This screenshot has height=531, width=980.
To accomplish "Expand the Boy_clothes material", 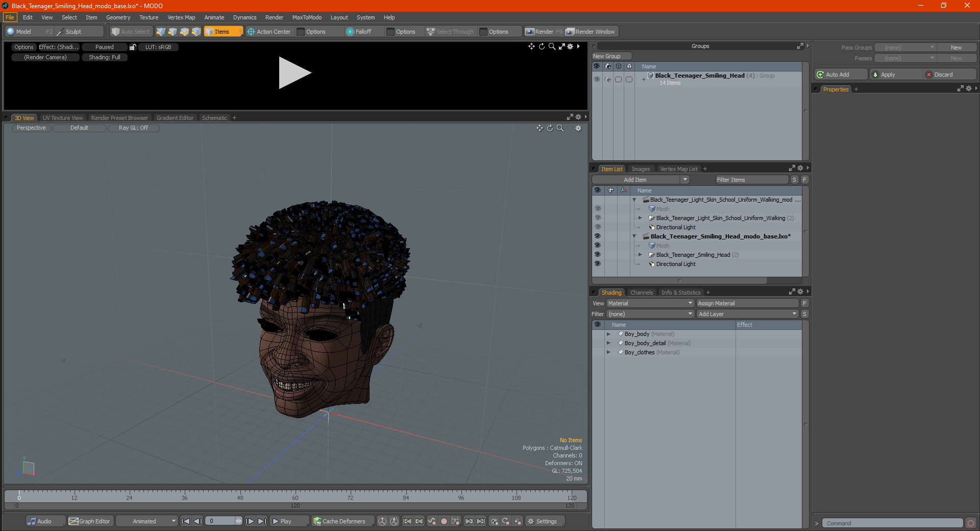I will coord(608,352).
